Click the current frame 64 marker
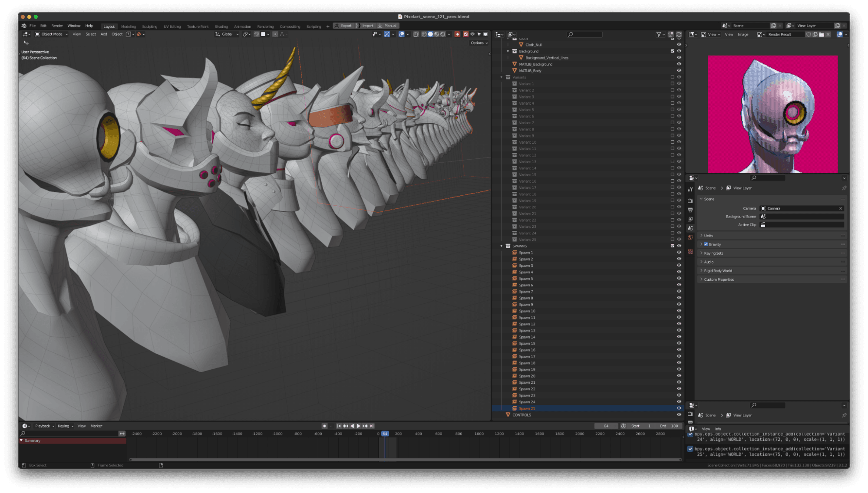The height and width of the screenshot is (493, 868). [x=385, y=434]
